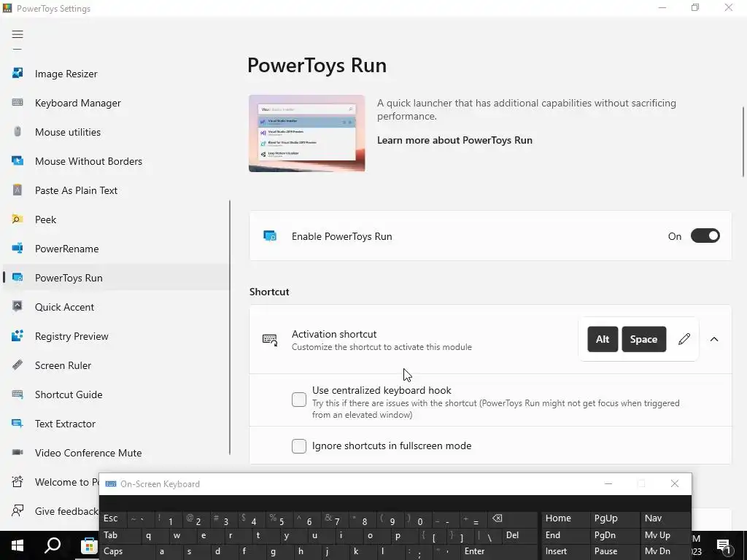Click End key on On-Screen Keyboard
The image size is (747, 560).
pos(566,535)
